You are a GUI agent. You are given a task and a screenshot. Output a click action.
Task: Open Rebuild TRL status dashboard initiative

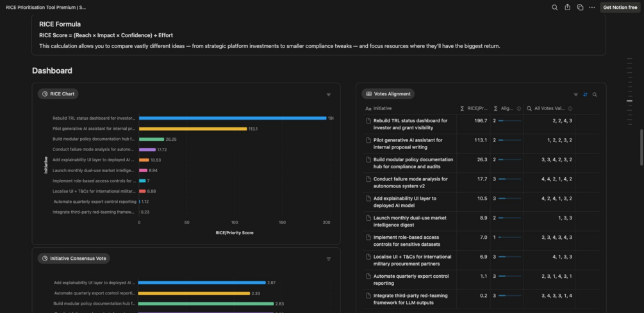(x=410, y=124)
